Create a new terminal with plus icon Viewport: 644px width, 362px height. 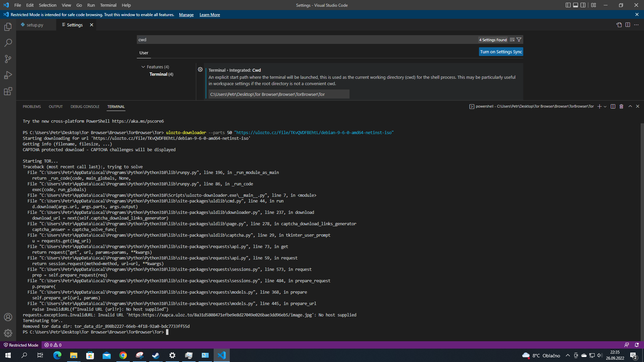[600, 106]
